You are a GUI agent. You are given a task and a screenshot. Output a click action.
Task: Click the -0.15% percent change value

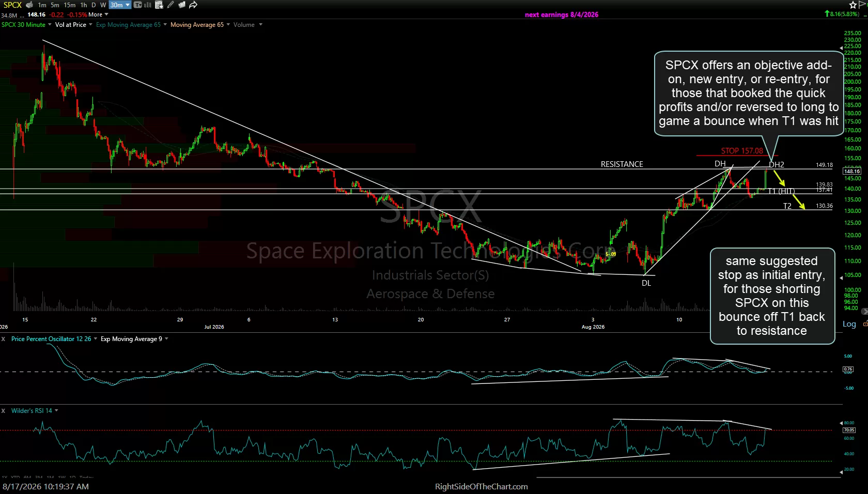(76, 15)
